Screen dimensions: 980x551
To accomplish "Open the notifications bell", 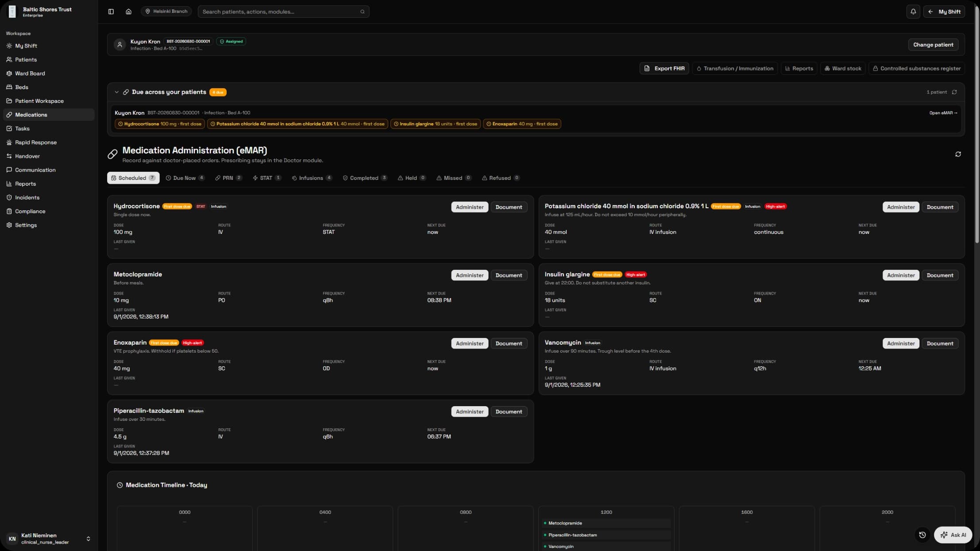I will pyautogui.click(x=913, y=12).
